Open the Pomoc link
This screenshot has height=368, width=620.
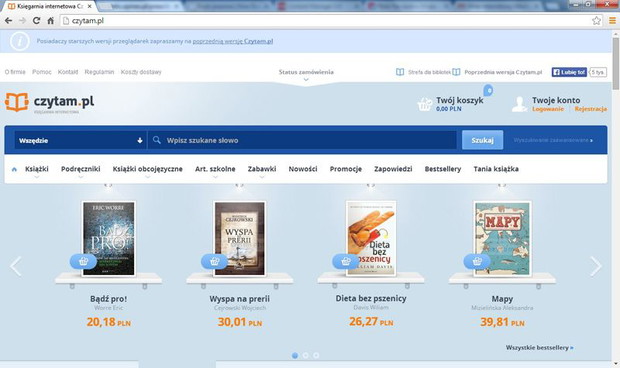point(42,72)
